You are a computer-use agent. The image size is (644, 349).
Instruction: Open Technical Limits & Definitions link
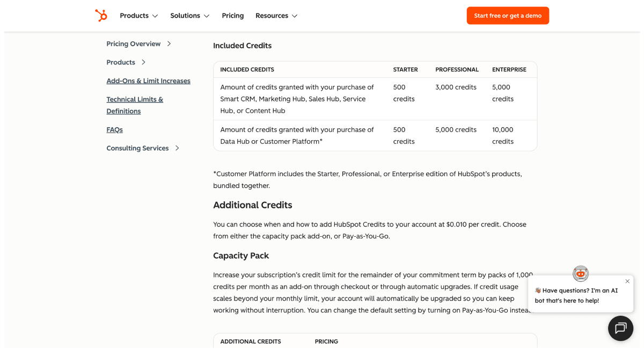coord(135,105)
